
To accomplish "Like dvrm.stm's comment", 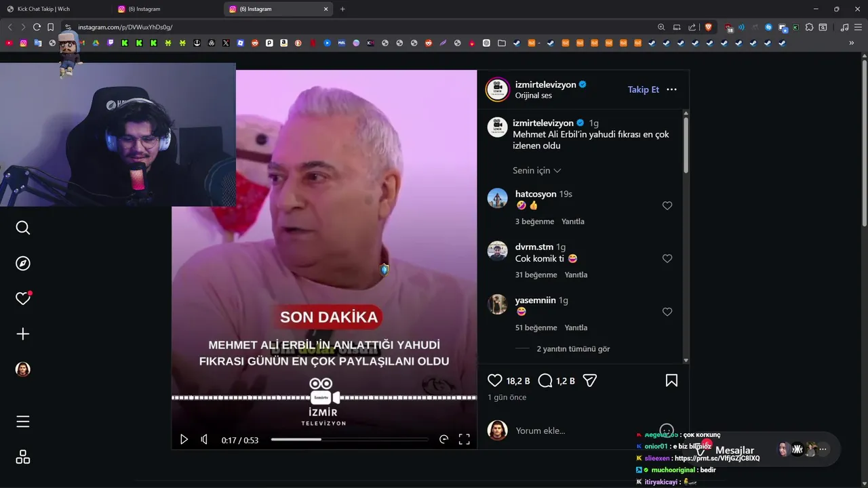I will click(667, 258).
